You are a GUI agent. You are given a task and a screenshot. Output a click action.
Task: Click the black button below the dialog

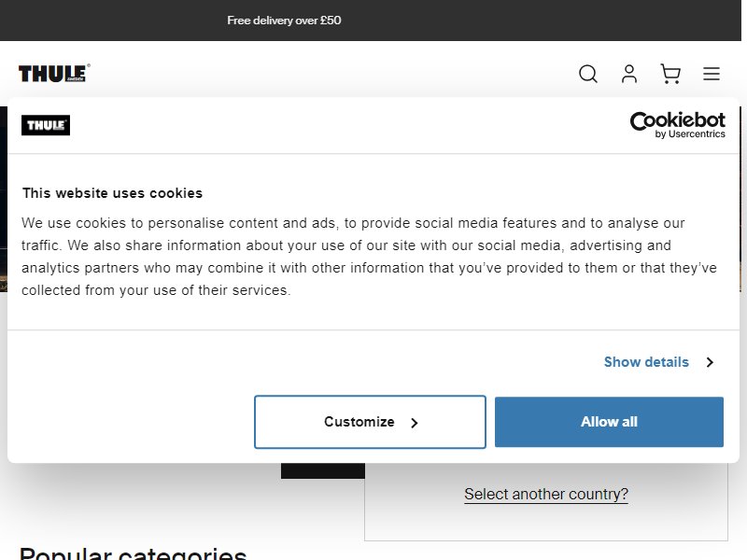point(323,470)
